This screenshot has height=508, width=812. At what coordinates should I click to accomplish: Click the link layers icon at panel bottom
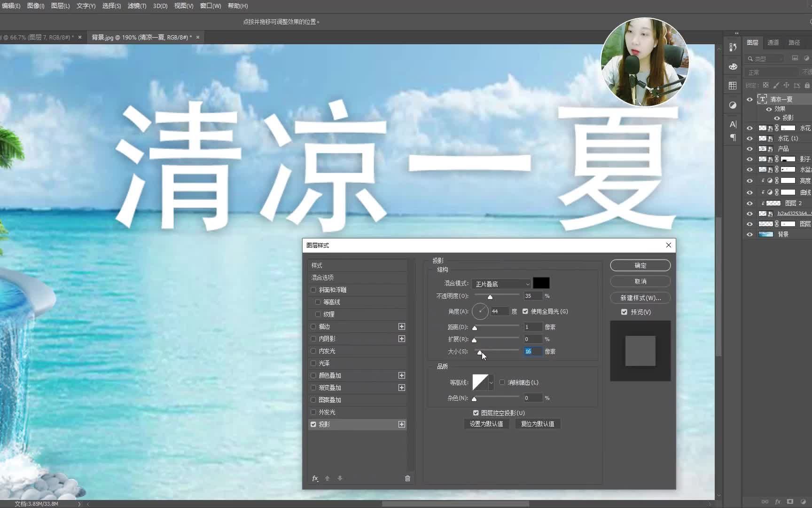click(765, 502)
